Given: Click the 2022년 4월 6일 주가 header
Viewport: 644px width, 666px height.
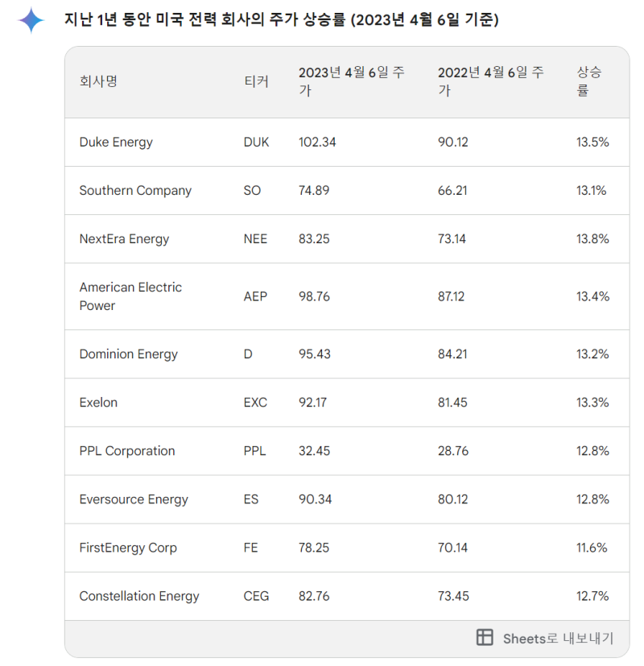Looking at the screenshot, I should coord(490,81).
